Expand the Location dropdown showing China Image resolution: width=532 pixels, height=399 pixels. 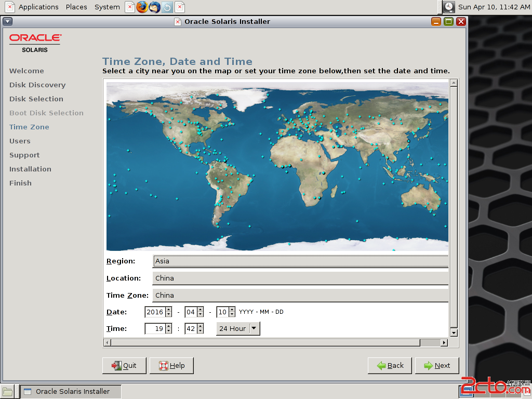click(x=301, y=278)
